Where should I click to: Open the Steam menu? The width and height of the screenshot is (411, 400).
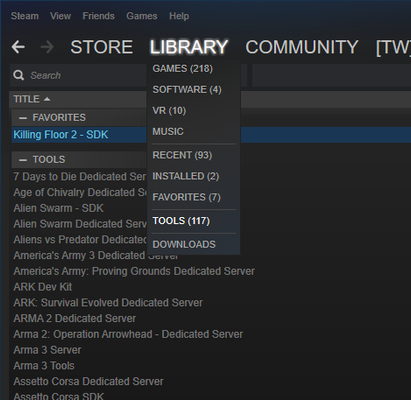pyautogui.click(x=25, y=16)
